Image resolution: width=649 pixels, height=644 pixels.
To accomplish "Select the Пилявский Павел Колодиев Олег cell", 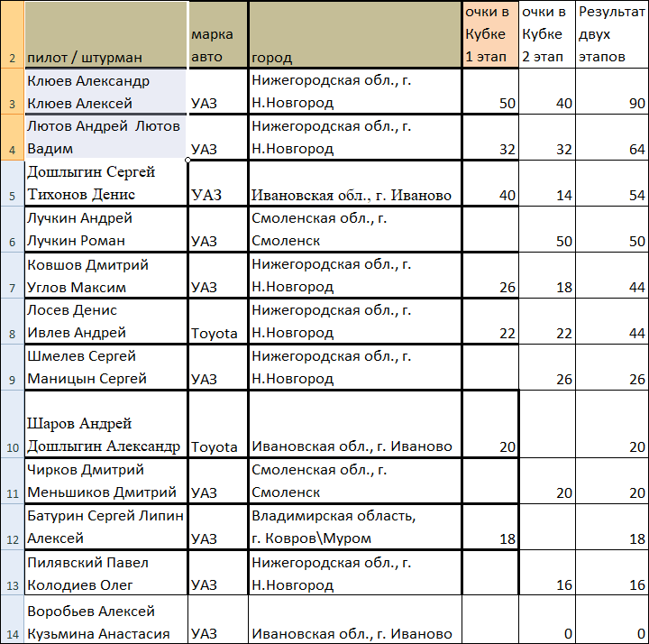I will pyautogui.click(x=105, y=574).
